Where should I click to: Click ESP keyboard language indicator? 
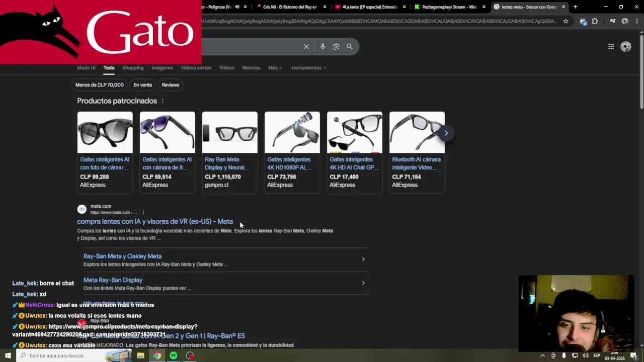point(596,355)
